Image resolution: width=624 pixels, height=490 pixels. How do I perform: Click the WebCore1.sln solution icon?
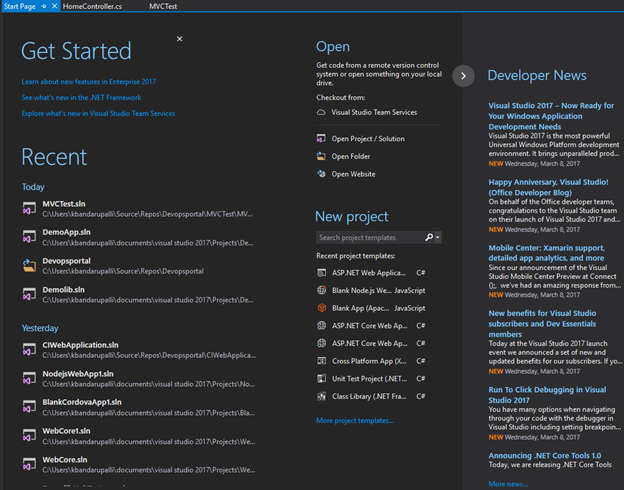click(29, 435)
